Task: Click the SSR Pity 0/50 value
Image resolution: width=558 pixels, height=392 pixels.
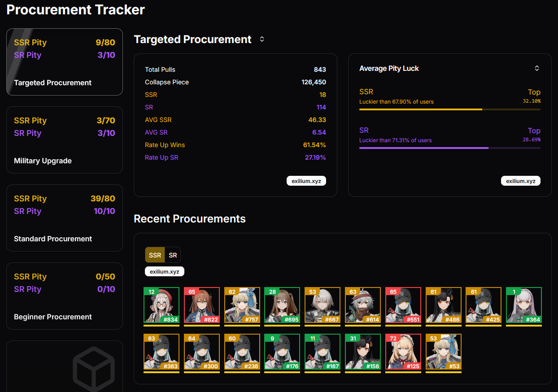Action: point(105,277)
